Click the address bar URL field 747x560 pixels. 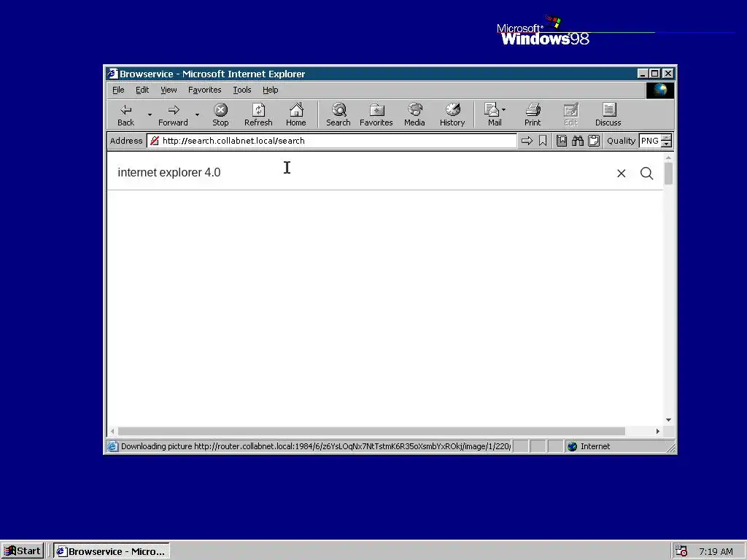click(332, 141)
